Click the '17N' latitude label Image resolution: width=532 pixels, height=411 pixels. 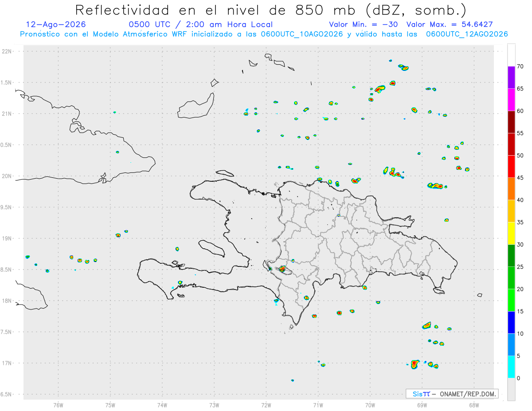click(x=7, y=363)
